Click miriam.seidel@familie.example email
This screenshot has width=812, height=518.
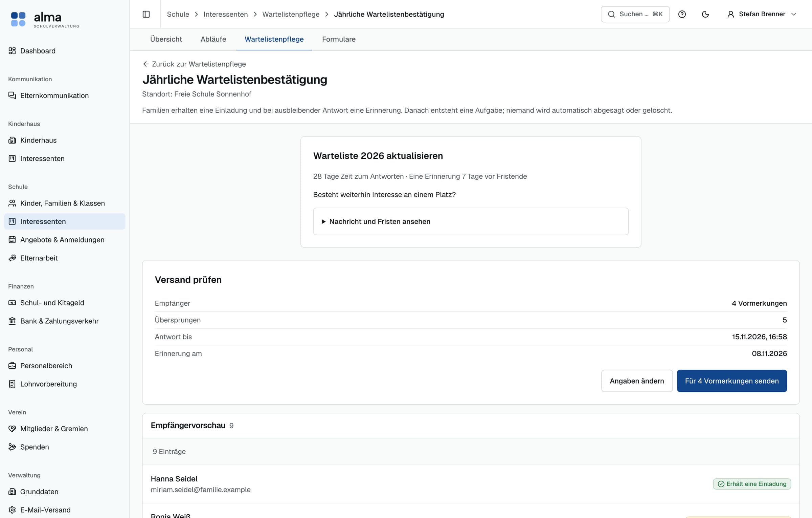201,490
